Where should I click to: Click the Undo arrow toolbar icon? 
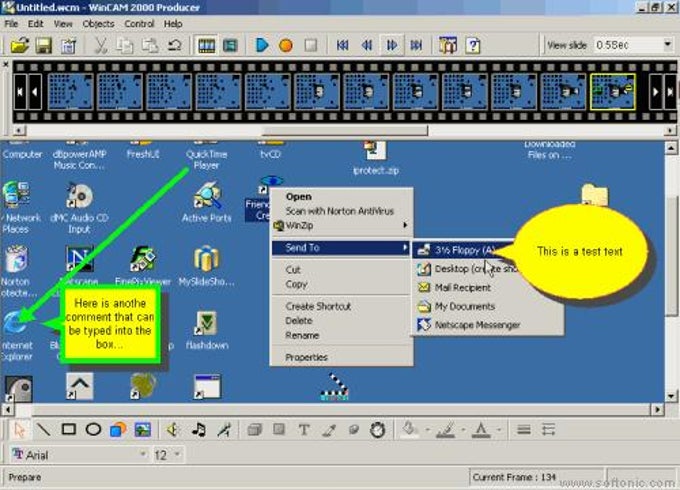pyautogui.click(x=174, y=45)
